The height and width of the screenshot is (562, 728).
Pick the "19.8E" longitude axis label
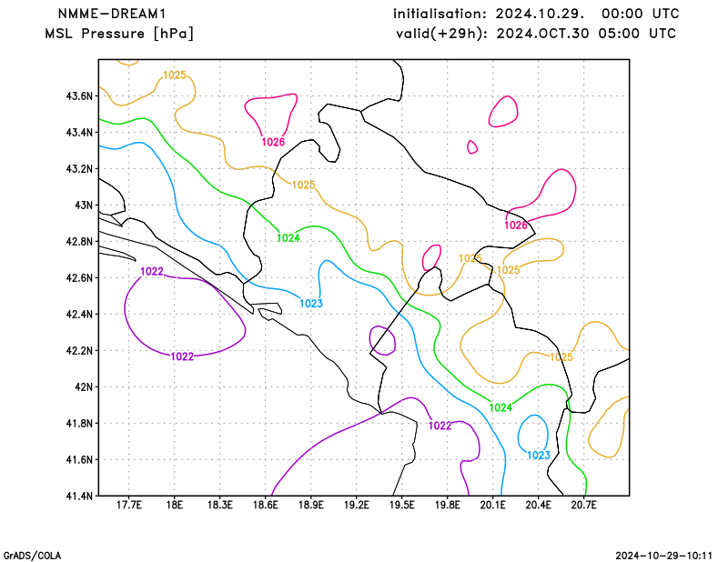[447, 506]
